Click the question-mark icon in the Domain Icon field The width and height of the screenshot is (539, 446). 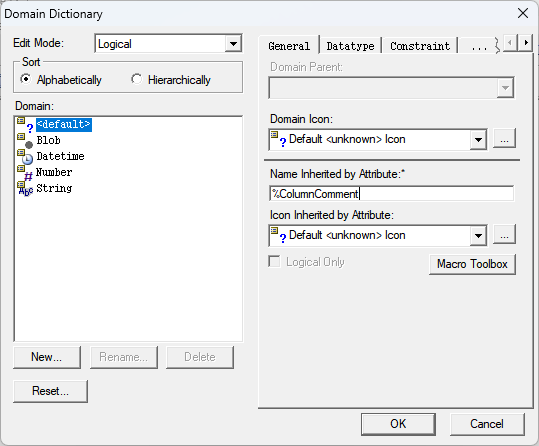click(279, 139)
